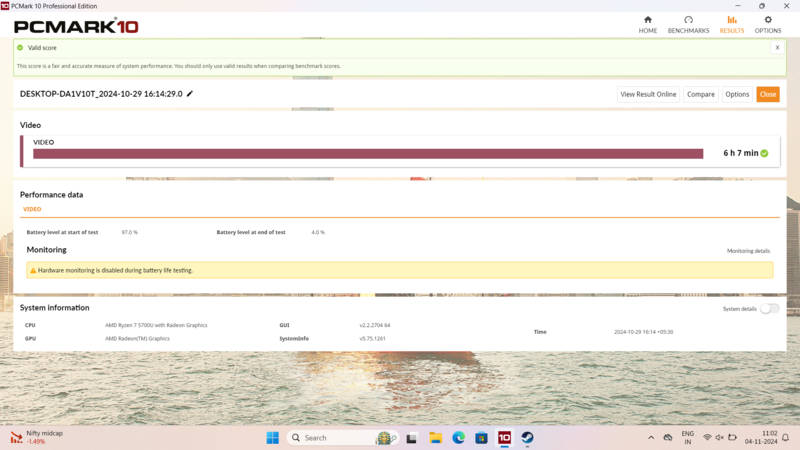Image resolution: width=800 pixels, height=450 pixels.
Task: Open the clock and date panel
Action: [x=761, y=437]
